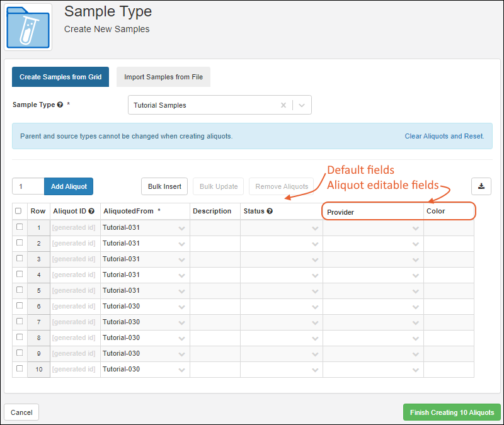The height and width of the screenshot is (425, 504).
Task: Check the checkbox for row 1
Action: pos(20,227)
